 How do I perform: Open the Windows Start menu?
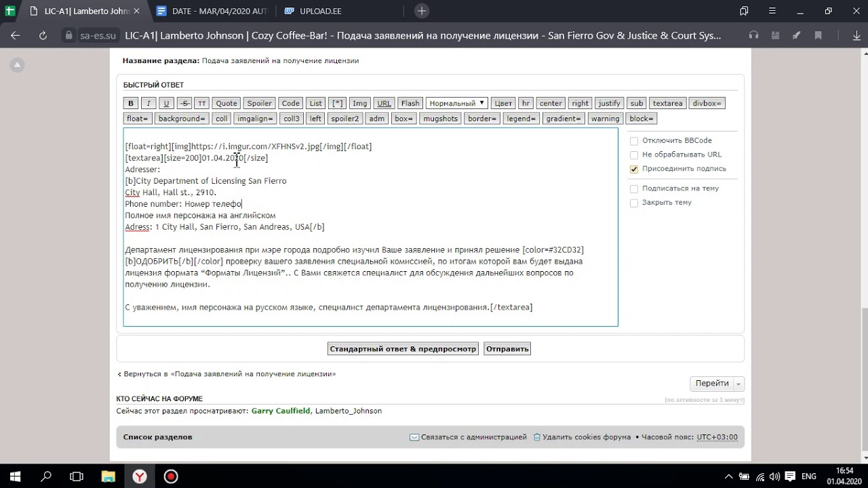[x=15, y=476]
